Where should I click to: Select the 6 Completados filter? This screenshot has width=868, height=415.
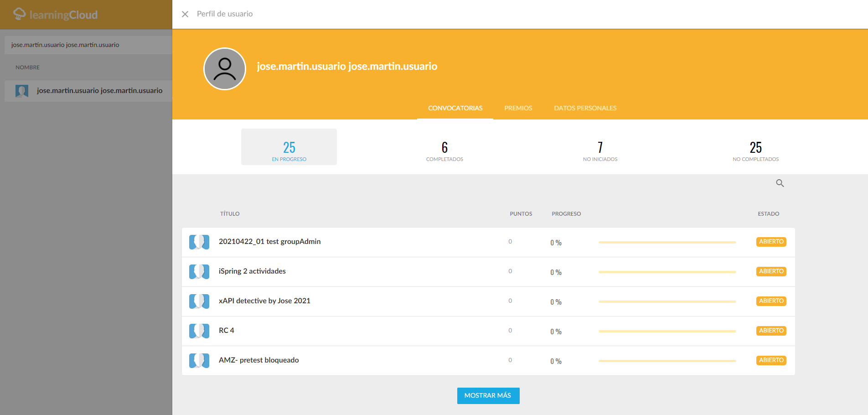click(x=444, y=151)
